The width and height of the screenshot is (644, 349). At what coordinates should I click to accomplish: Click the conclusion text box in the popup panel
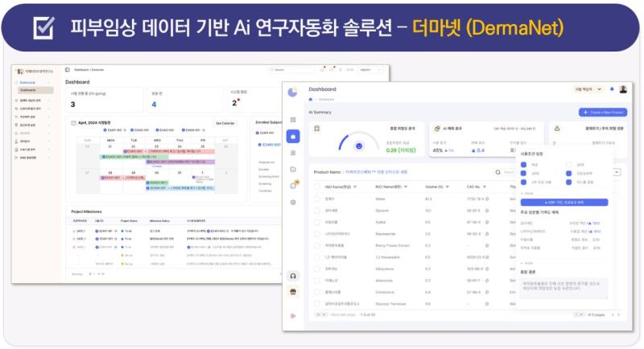(564, 287)
